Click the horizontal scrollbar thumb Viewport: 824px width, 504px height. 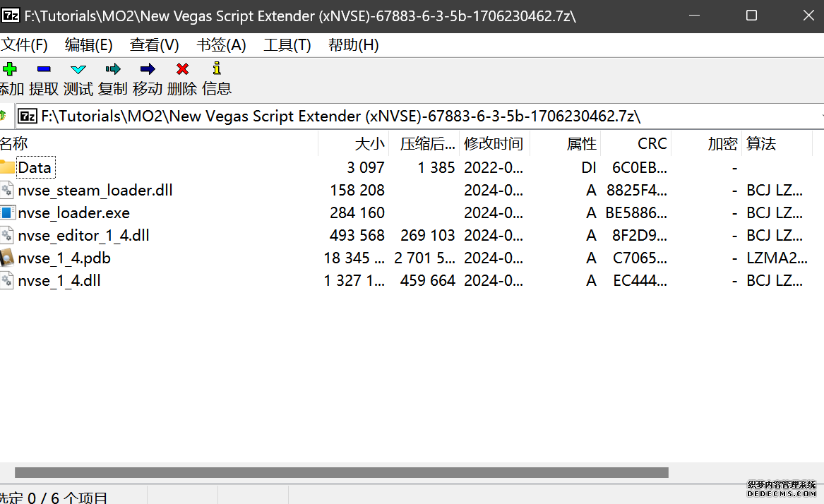click(x=341, y=472)
